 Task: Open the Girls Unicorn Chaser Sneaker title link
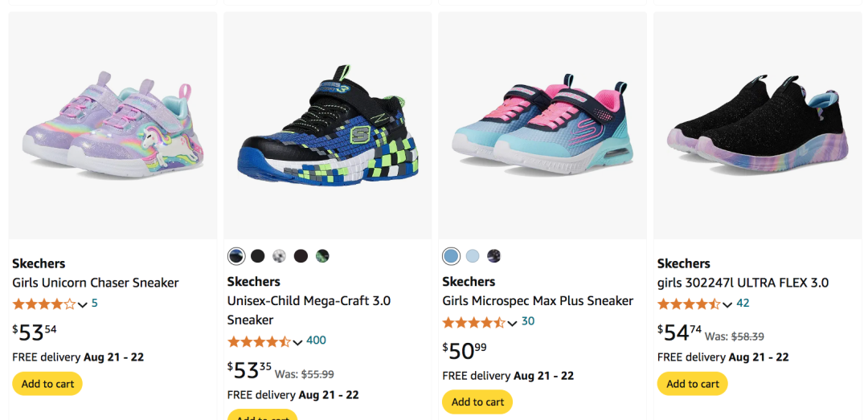click(96, 283)
